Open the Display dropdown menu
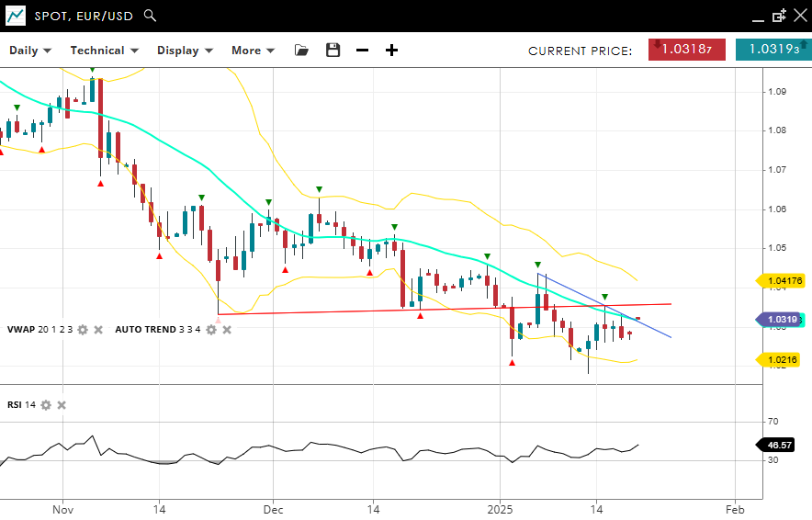812x520 pixels. tap(185, 51)
